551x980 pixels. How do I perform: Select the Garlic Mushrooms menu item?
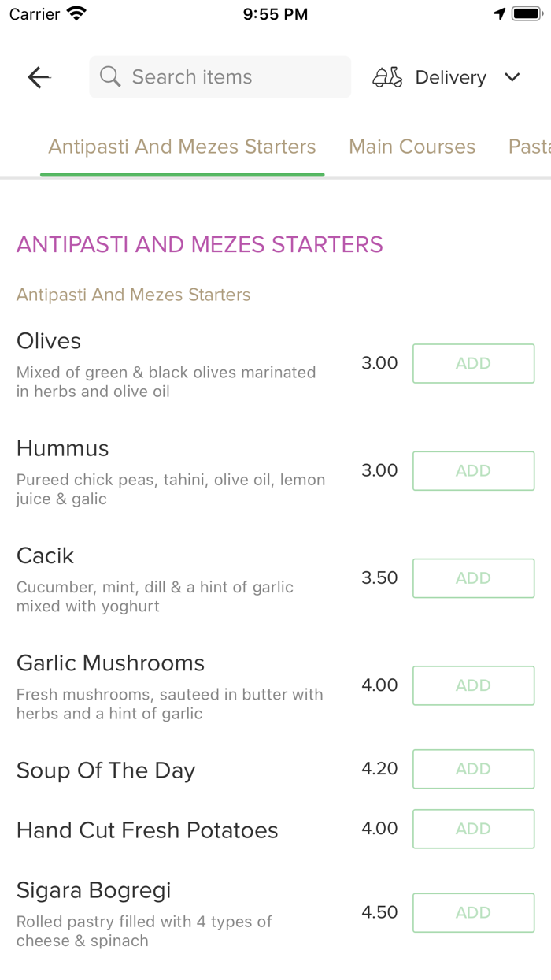point(110,663)
